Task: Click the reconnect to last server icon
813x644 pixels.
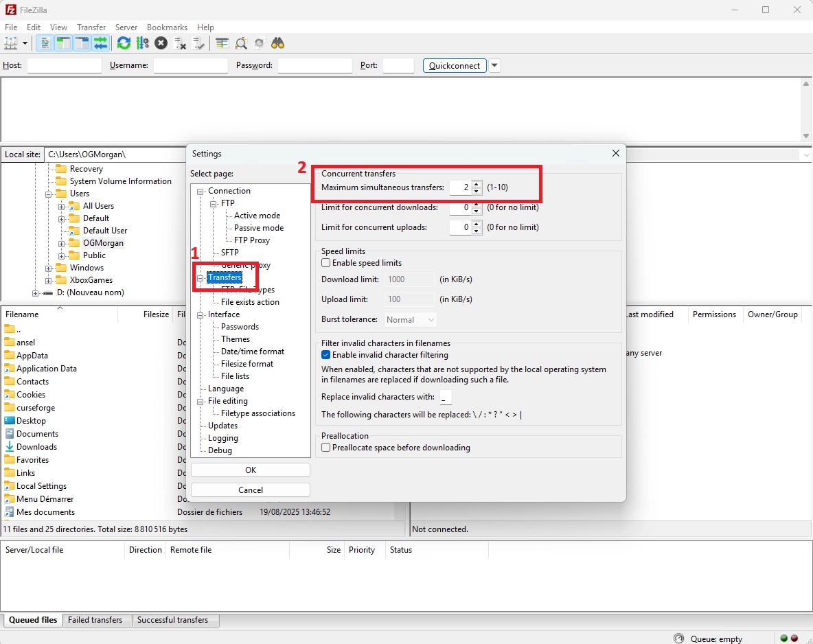Action: (x=198, y=43)
